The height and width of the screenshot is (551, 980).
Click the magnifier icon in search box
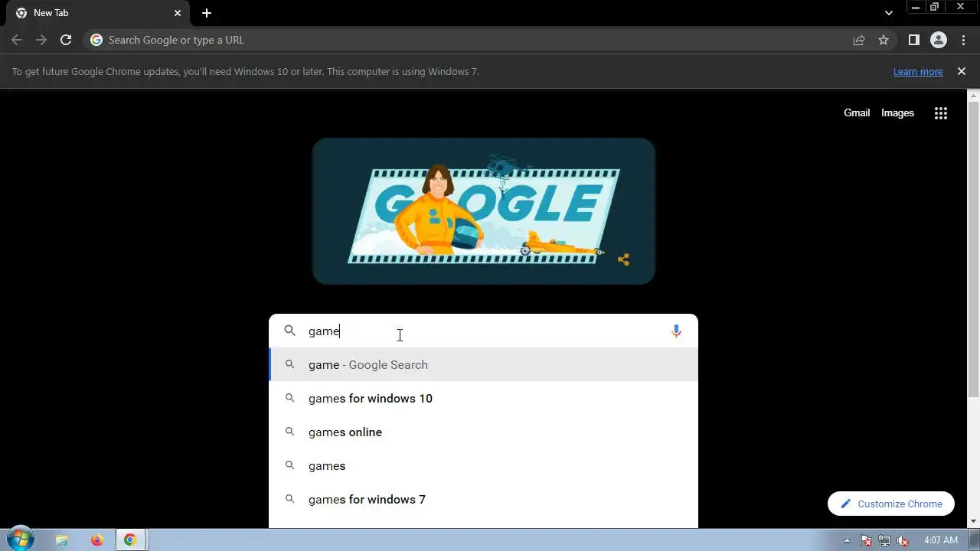click(289, 331)
